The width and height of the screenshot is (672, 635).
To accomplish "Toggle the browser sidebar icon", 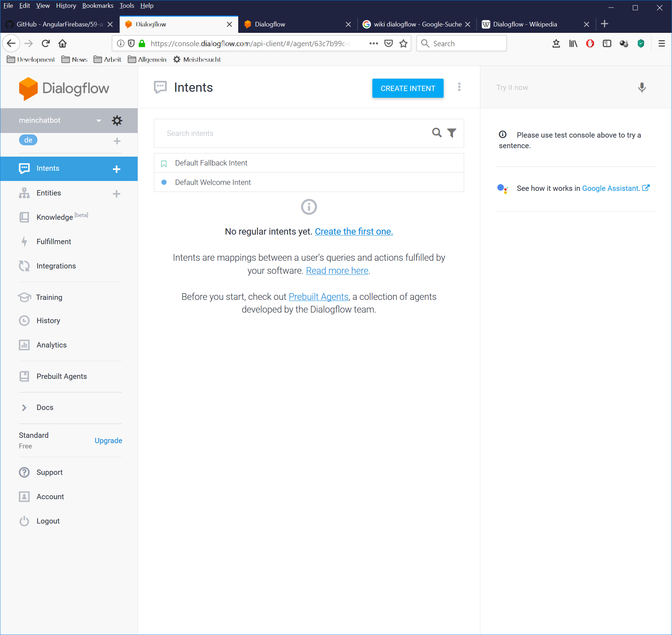I will (x=607, y=43).
